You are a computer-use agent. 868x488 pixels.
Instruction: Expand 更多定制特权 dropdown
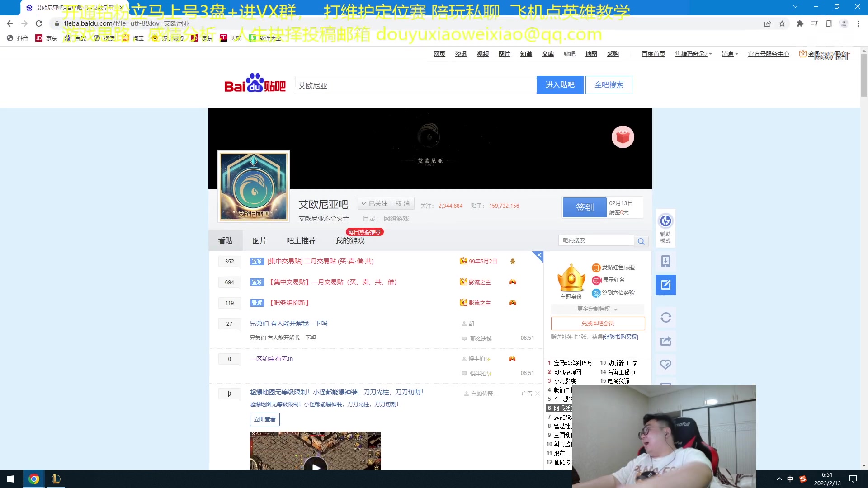(x=597, y=309)
